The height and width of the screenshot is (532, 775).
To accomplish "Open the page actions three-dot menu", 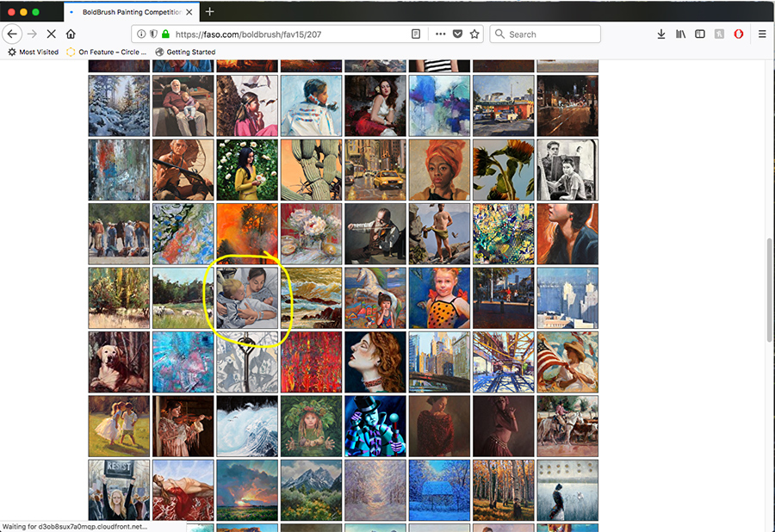I will [x=440, y=34].
